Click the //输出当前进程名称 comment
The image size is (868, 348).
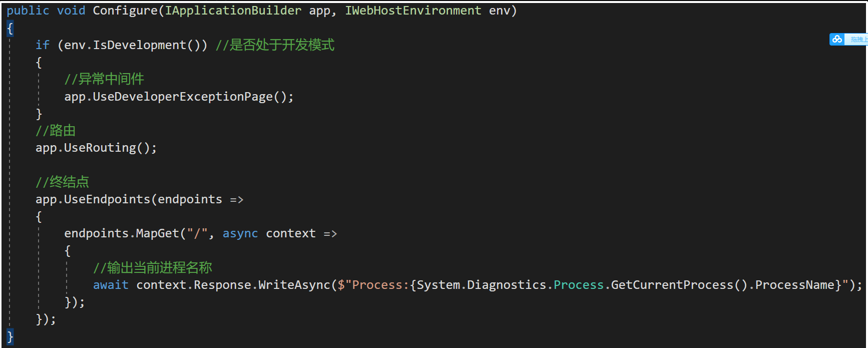[153, 268]
